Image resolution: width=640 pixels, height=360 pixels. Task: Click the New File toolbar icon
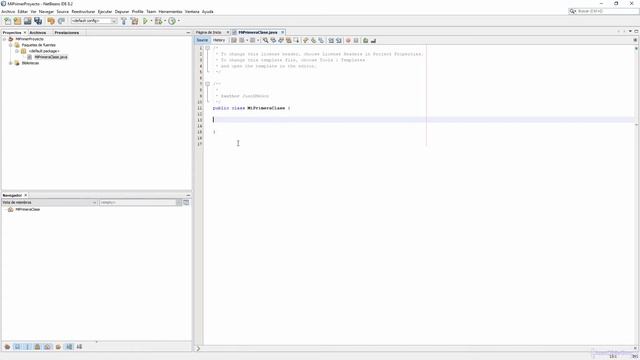click(7, 21)
